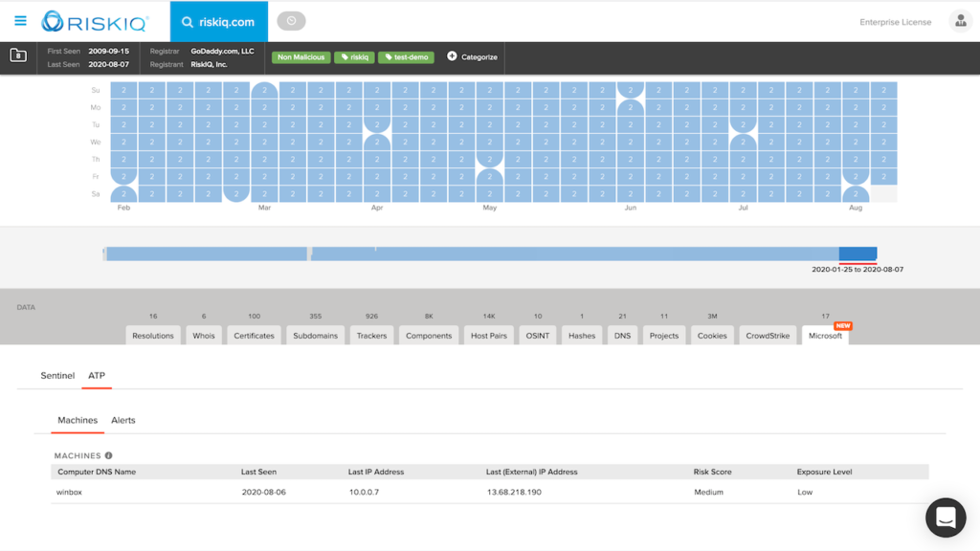980x551 pixels.
Task: Open the Components data tab
Action: [429, 335]
